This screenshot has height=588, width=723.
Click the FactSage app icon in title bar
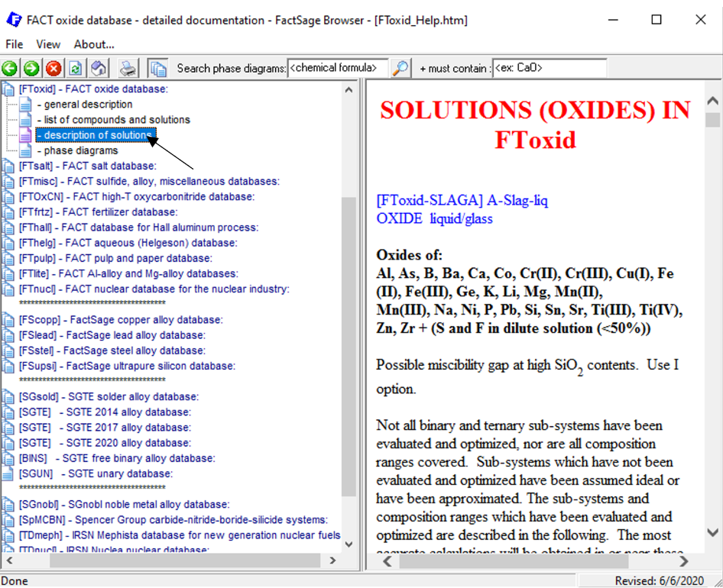coord(14,20)
